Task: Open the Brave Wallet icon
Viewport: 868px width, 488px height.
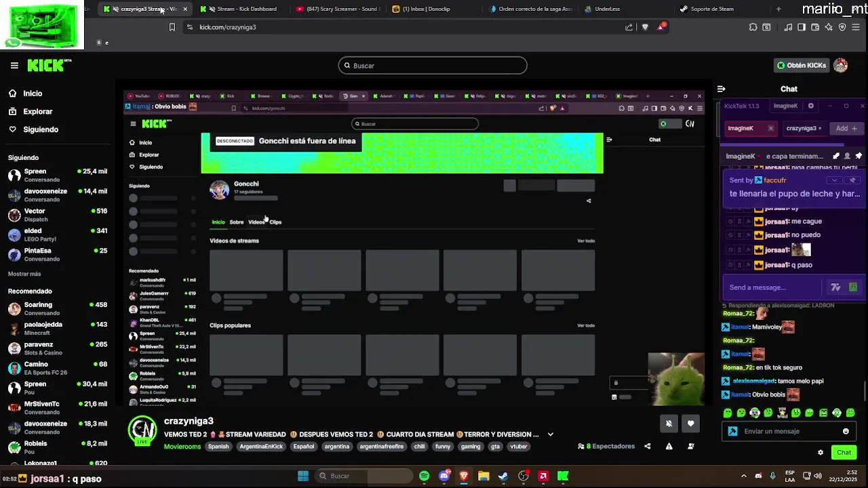Action: click(815, 27)
